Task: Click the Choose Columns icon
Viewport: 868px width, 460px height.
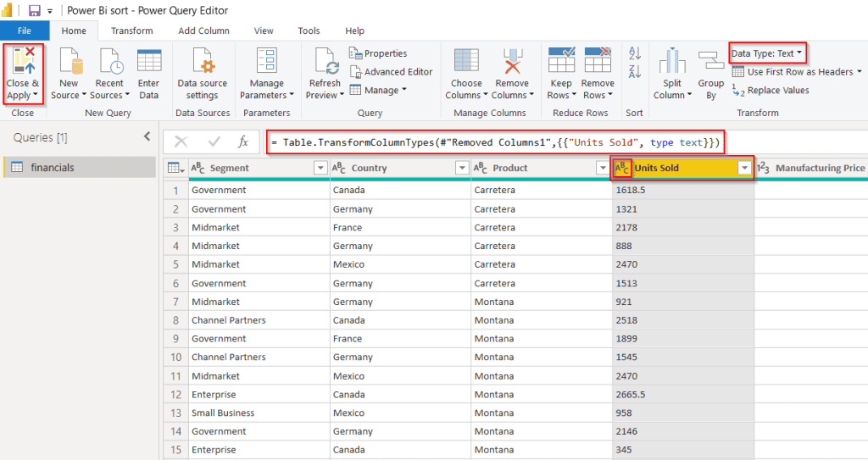Action: click(466, 60)
